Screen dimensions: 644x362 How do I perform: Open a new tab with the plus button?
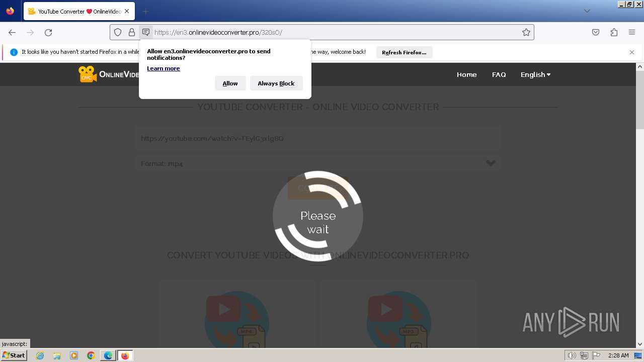145,11
